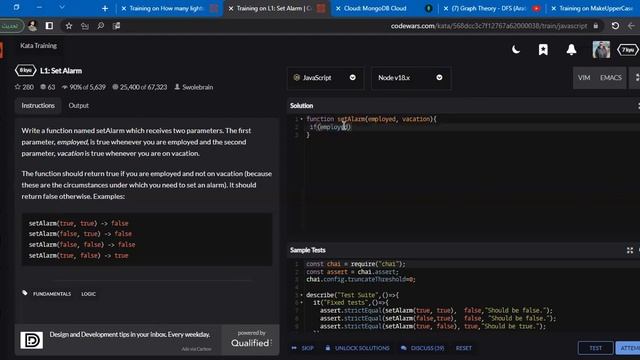Collapse the describe block fold arrow
This screenshot has width=640, height=360.
[x=302, y=295]
